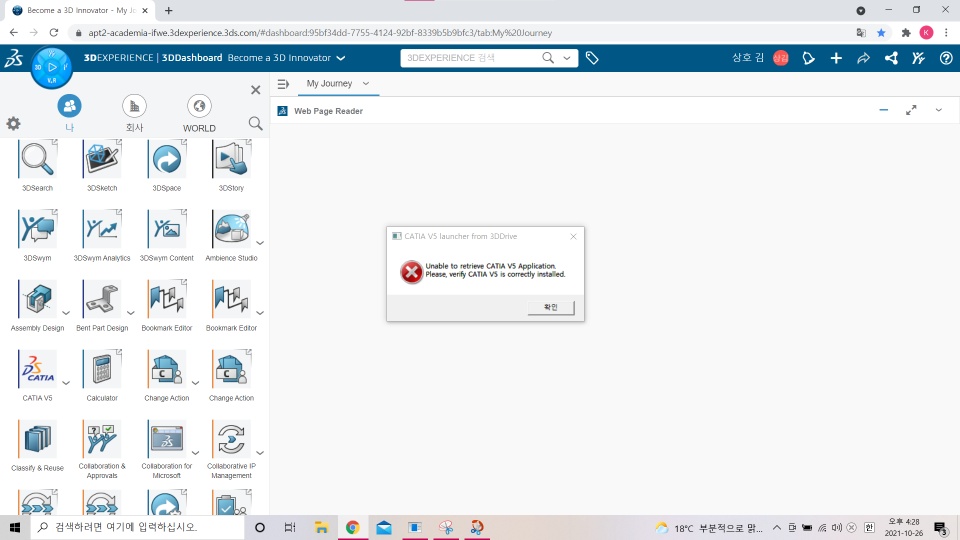This screenshot has height=540, width=960.
Task: Open 3DSwym Content app
Action: click(167, 229)
